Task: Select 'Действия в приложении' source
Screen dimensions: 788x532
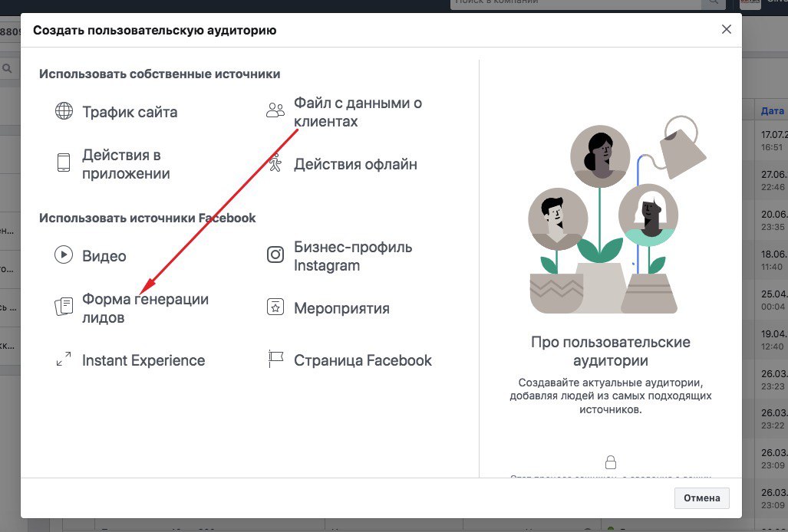Action: [126, 164]
